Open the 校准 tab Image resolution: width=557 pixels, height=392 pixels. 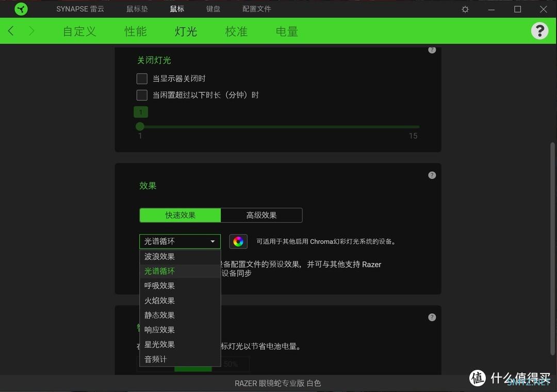tap(236, 31)
